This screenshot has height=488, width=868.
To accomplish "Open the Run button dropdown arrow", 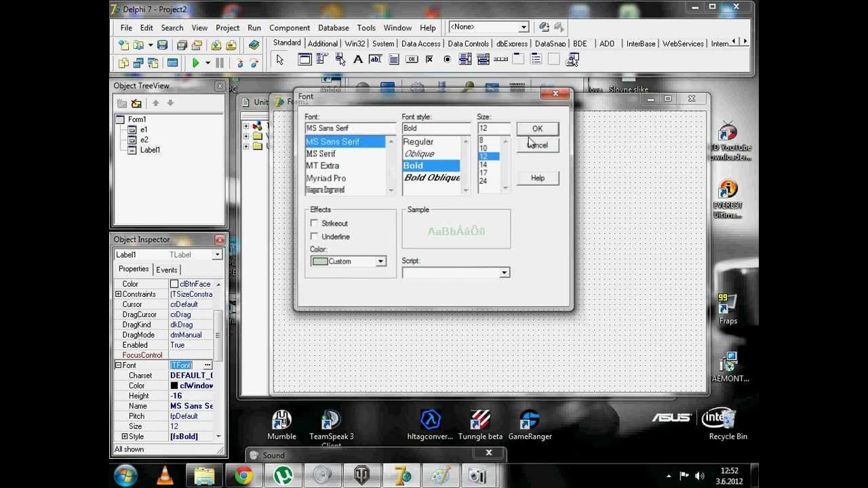I will (x=208, y=63).
